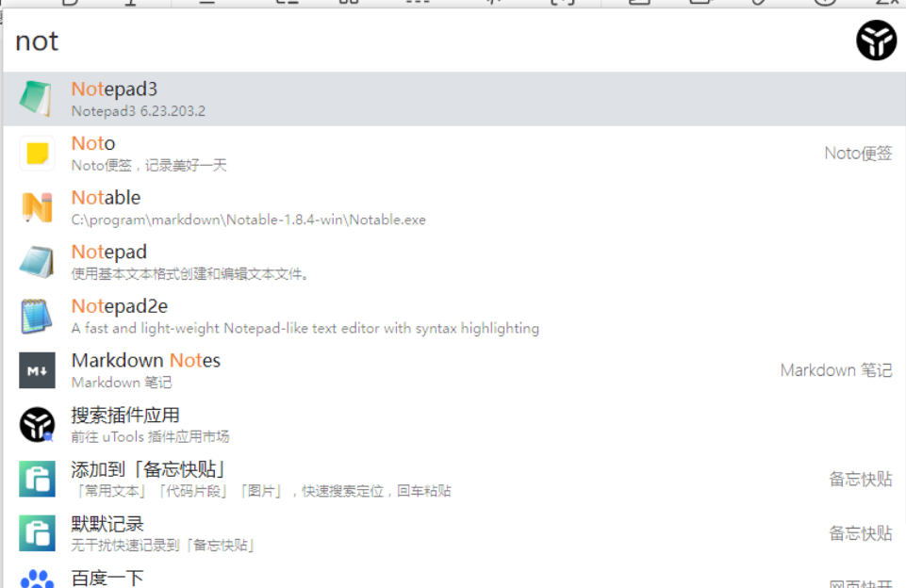This screenshot has width=906, height=588.
Task: Select the Markdown Notes result title
Action: click(145, 360)
